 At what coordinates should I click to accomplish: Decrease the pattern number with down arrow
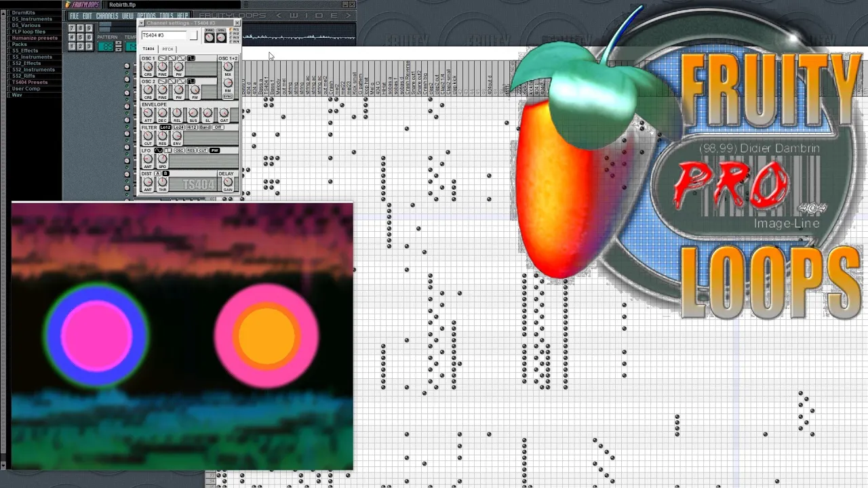pos(119,49)
